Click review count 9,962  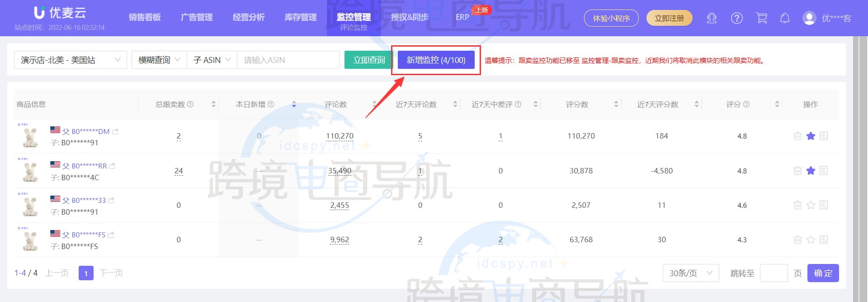pos(340,240)
